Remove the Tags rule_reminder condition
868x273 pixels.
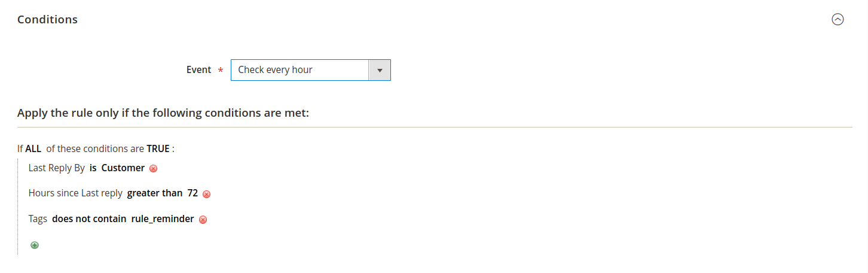(203, 220)
